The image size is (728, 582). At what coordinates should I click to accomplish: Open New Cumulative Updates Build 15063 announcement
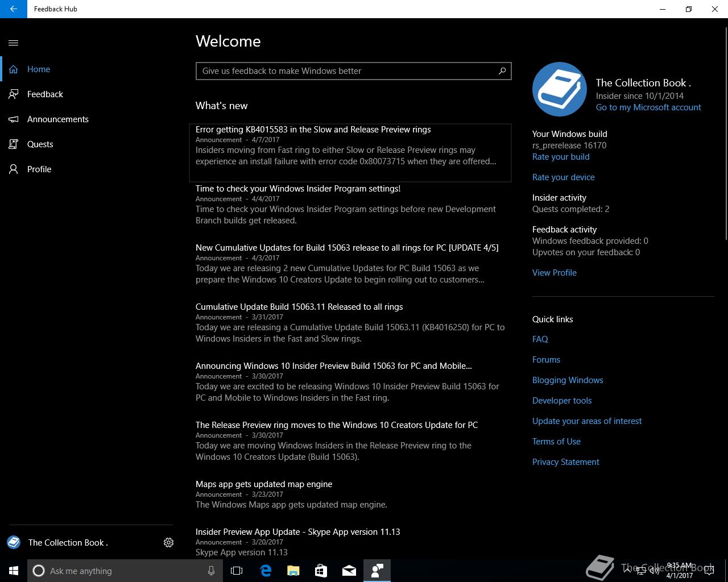point(350,264)
